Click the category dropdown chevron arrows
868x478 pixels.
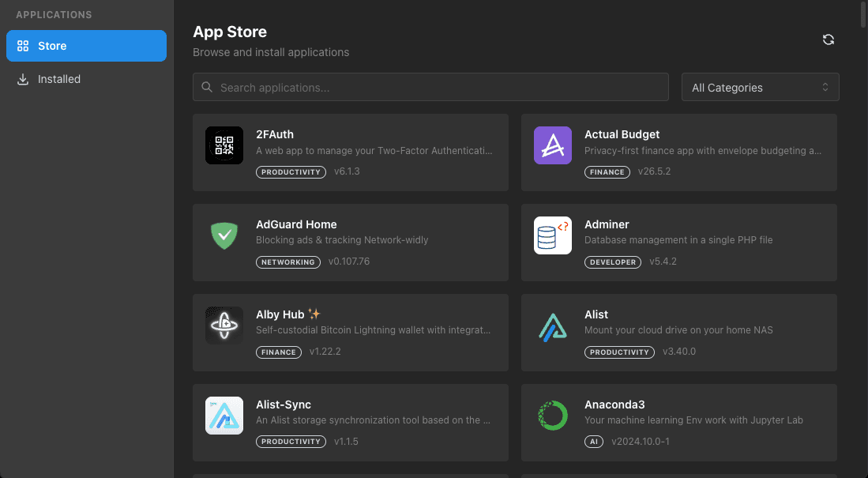click(x=825, y=87)
